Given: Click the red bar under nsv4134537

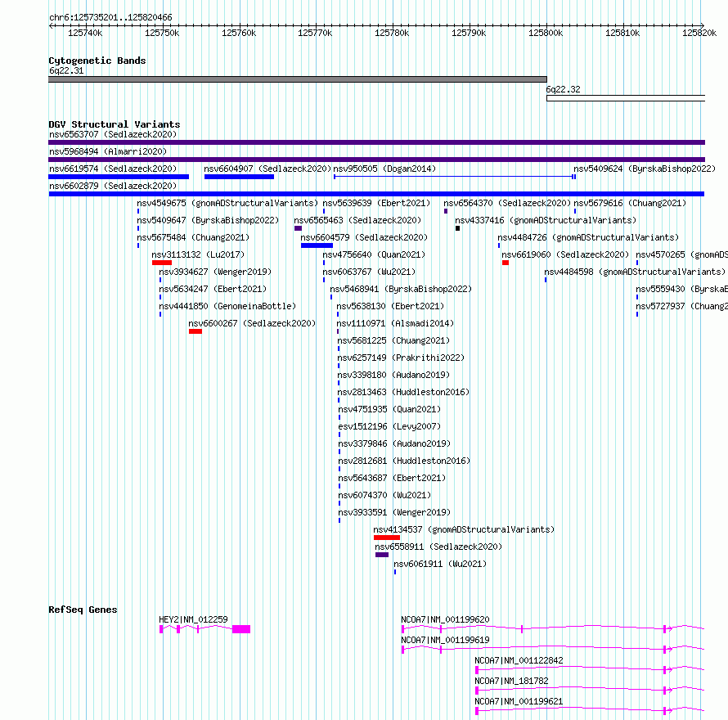Looking at the screenshot, I should click(387, 538).
